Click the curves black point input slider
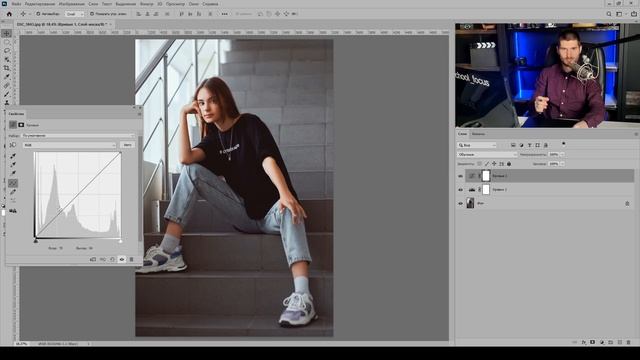The image size is (640, 360). point(36,241)
